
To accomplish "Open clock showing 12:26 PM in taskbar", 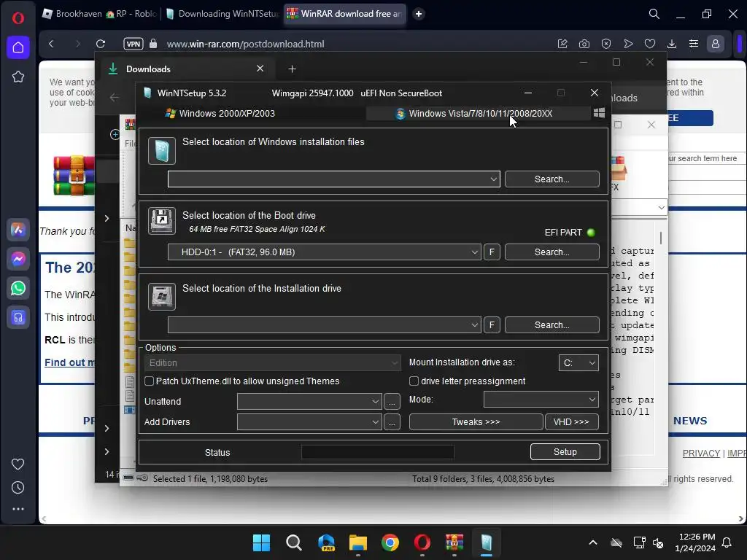I will pos(695,542).
